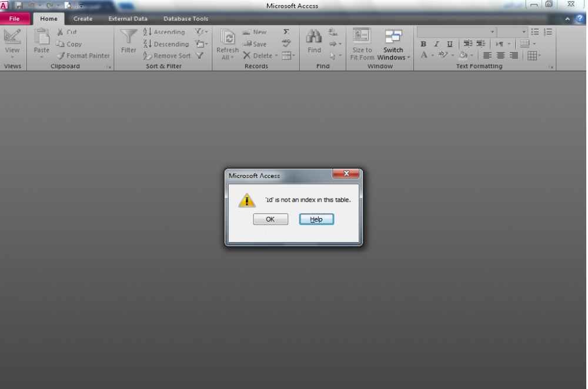588x389 pixels.
Task: Click the Switch Windows icon
Action: [x=393, y=37]
